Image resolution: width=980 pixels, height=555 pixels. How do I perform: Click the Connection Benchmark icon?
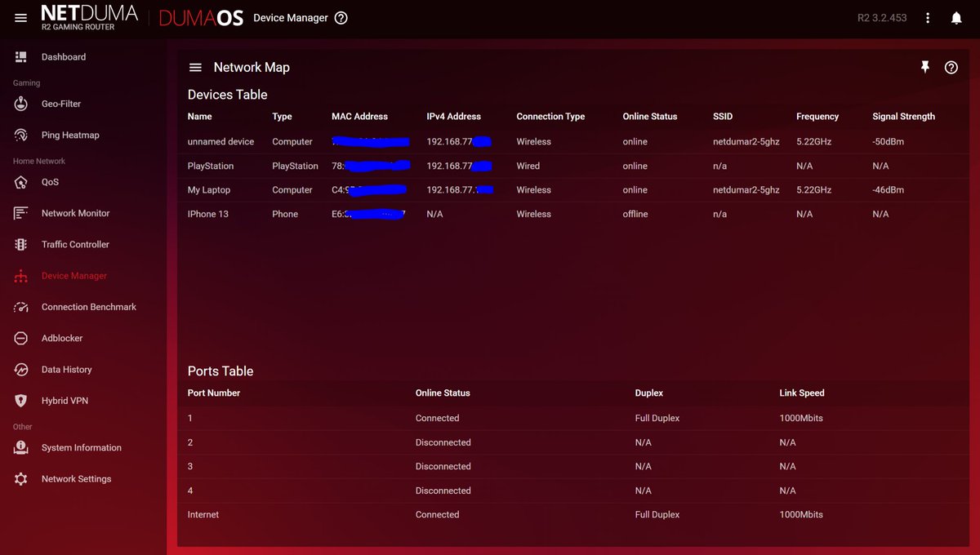pos(21,307)
